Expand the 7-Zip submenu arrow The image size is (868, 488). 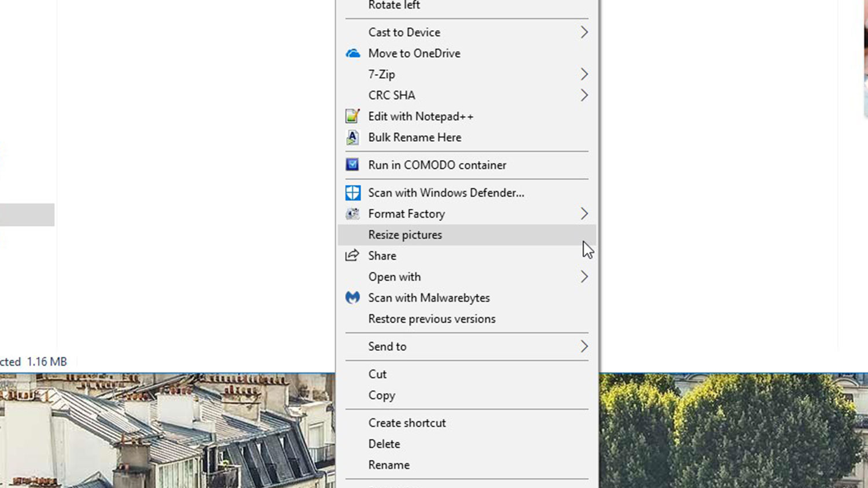click(x=584, y=74)
